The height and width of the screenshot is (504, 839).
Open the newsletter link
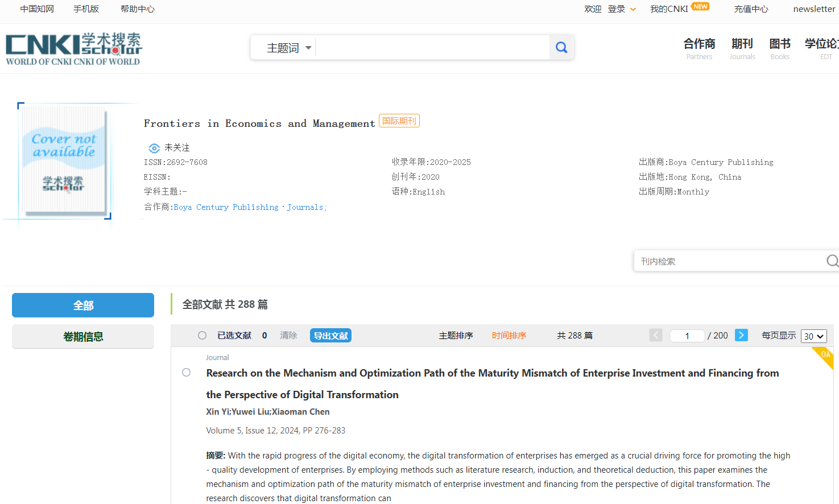[x=814, y=9]
